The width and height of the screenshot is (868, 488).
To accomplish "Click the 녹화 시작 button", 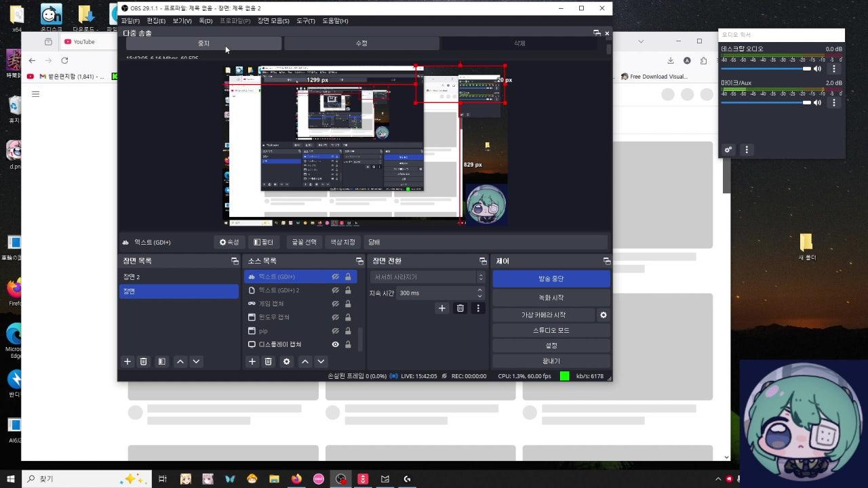I will click(551, 298).
